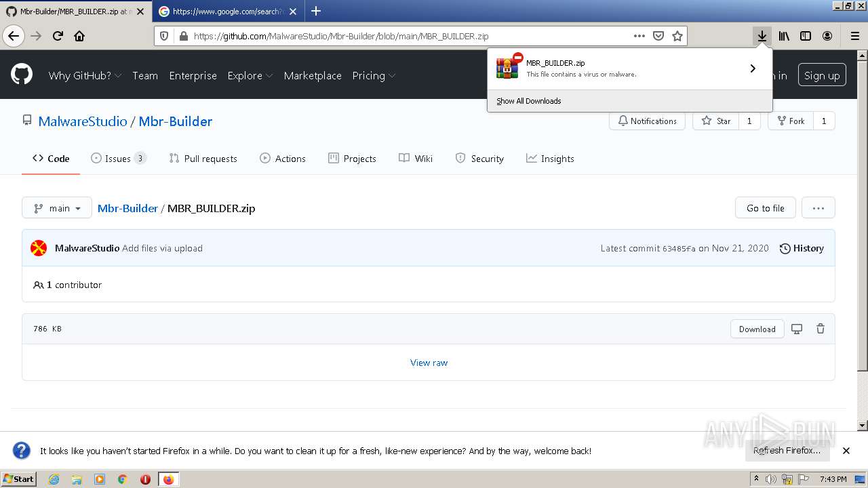The width and height of the screenshot is (868, 488).
Task: Expand the Explore dropdown menu
Action: (x=250, y=75)
